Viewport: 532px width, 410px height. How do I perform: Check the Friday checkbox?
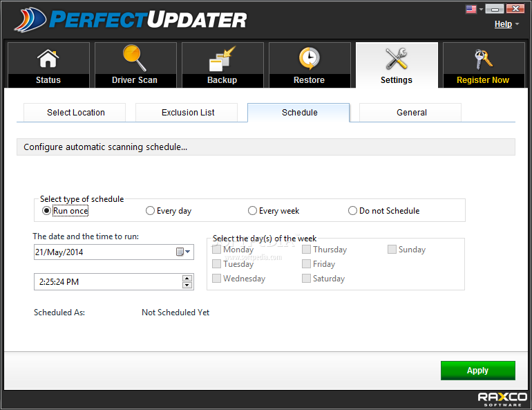click(306, 263)
